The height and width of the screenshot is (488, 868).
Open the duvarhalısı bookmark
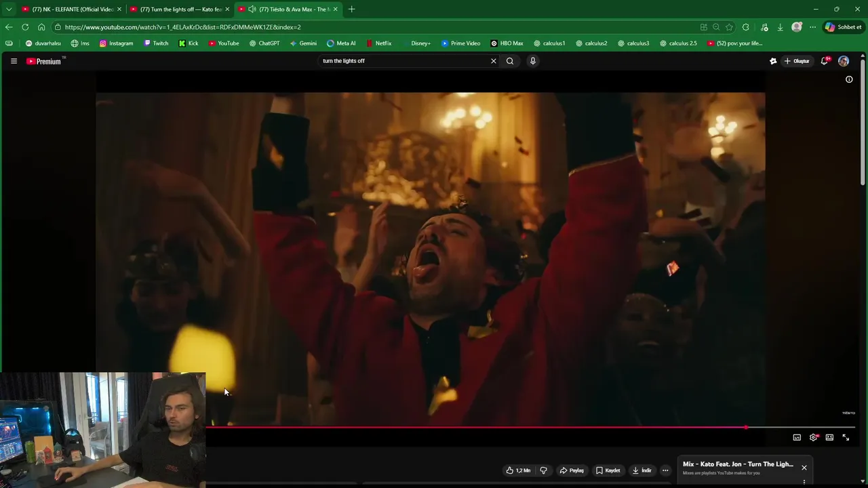pos(43,43)
